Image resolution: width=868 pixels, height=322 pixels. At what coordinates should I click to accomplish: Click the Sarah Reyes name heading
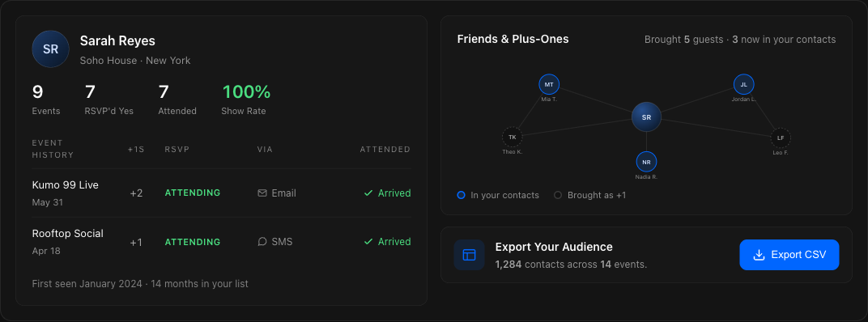117,41
